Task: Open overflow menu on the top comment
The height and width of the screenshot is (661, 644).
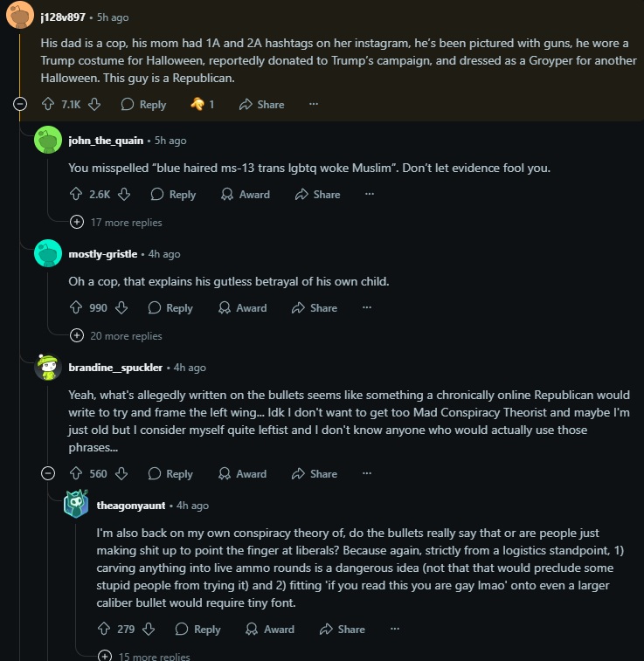Action: coord(314,104)
